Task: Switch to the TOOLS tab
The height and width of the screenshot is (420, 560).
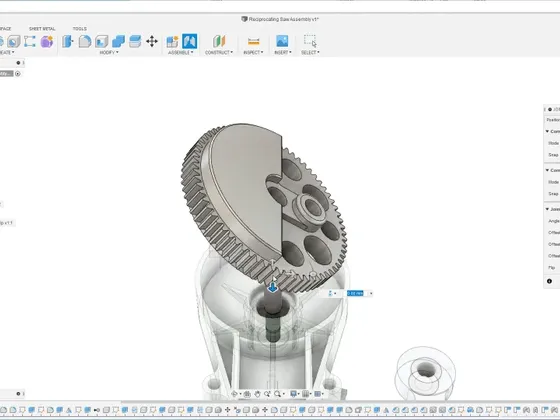Action: [80, 29]
